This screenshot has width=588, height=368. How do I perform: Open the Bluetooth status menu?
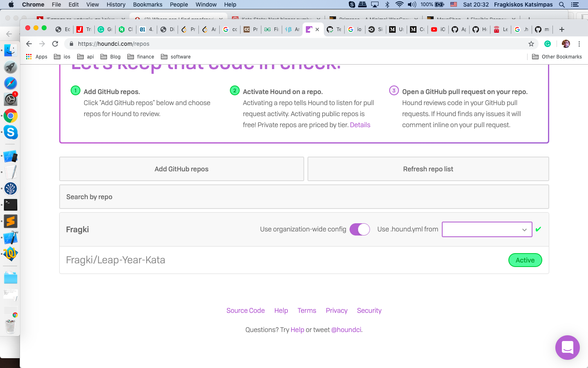(x=387, y=4)
